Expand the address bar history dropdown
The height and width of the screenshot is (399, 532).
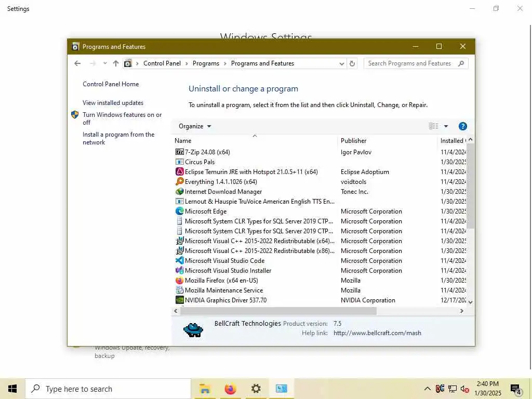(x=342, y=63)
